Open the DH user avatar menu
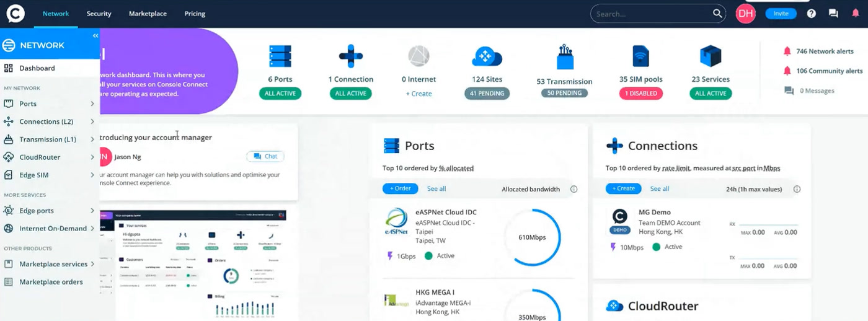The image size is (868, 321). pyautogui.click(x=746, y=14)
